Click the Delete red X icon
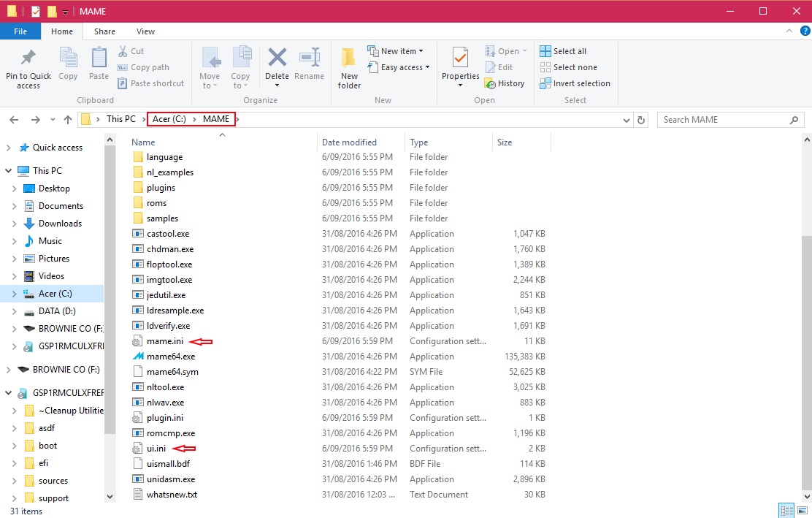 coord(277,58)
